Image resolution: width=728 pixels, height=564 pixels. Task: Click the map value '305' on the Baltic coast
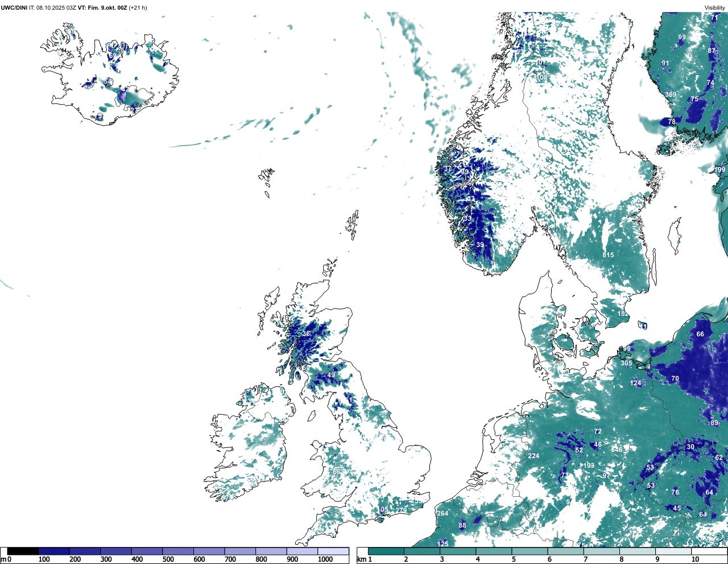(626, 363)
